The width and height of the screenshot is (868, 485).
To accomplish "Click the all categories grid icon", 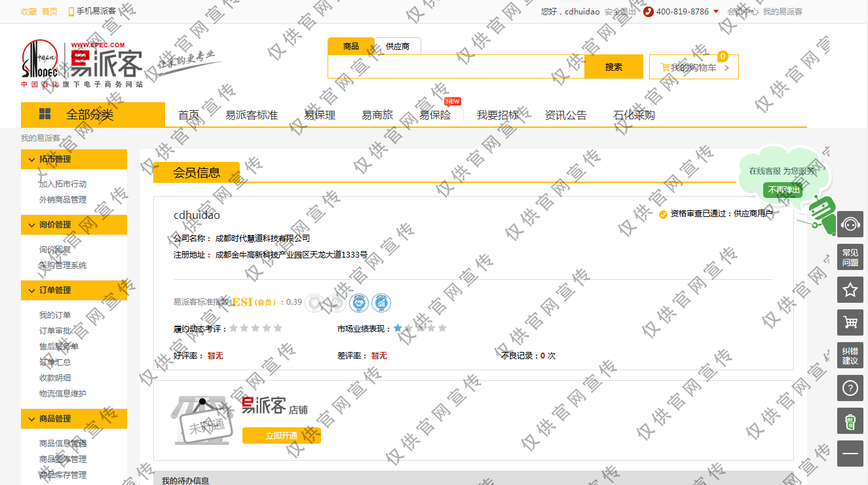I will click(x=45, y=114).
